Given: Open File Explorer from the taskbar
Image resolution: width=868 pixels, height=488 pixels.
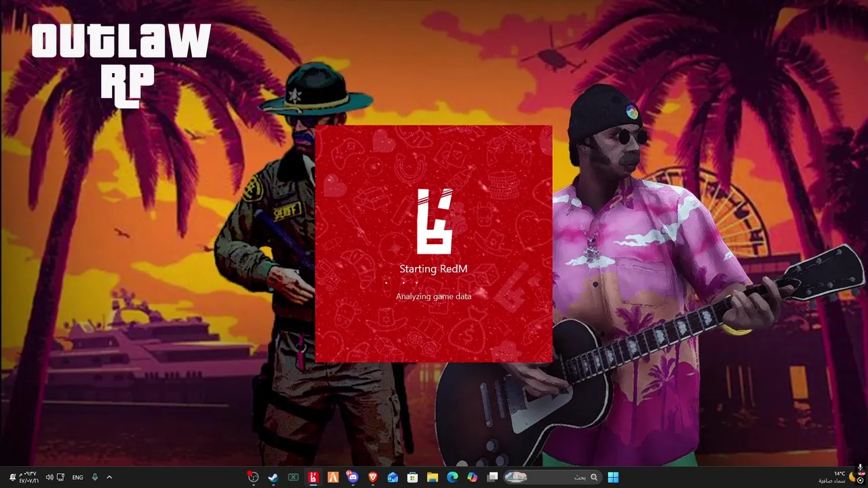Looking at the screenshot, I should [432, 477].
